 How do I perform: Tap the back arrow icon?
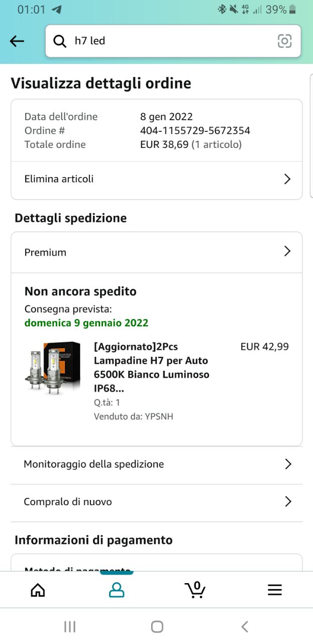pos(17,41)
